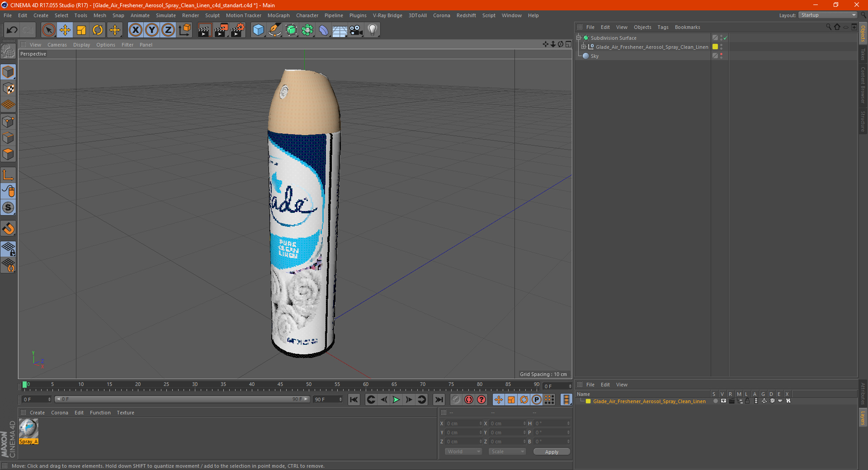Add a Subdivision Surface generator
Viewport: 868px width, 470px height.
(x=291, y=30)
